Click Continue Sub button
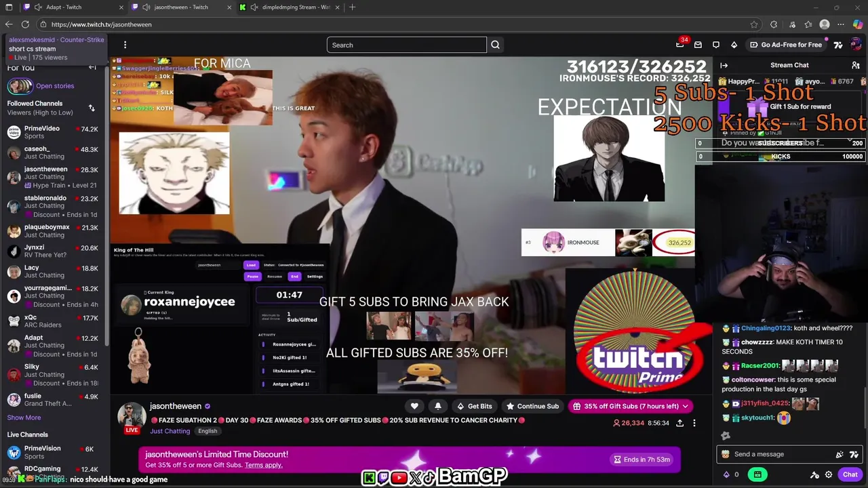Screen dimensions: 868x488 [532, 406]
